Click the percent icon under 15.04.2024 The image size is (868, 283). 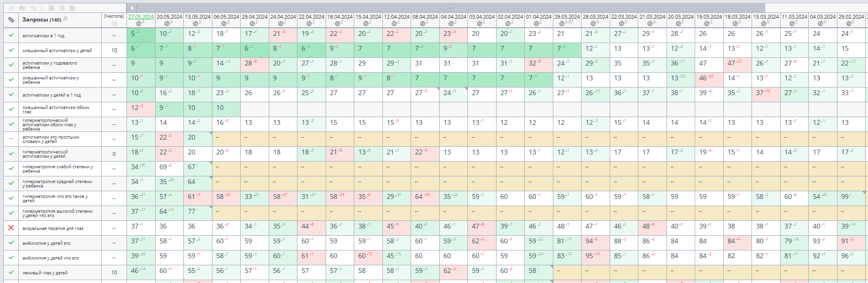click(366, 23)
